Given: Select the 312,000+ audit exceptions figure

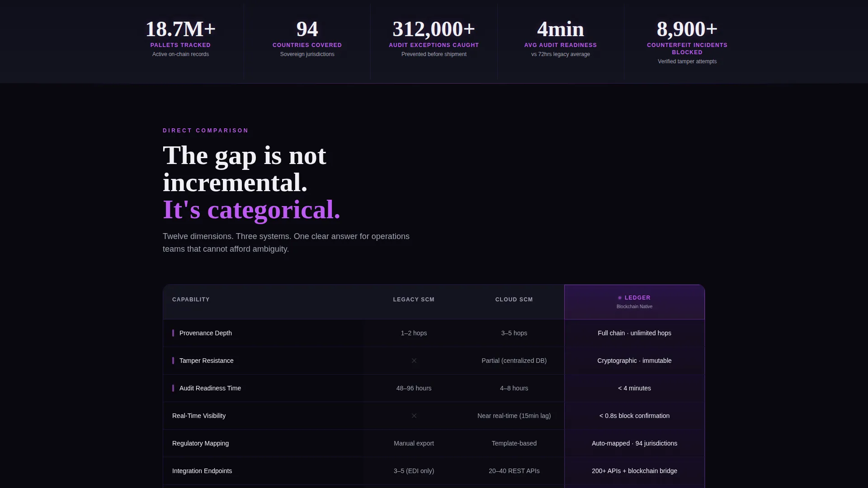Looking at the screenshot, I should [x=434, y=29].
